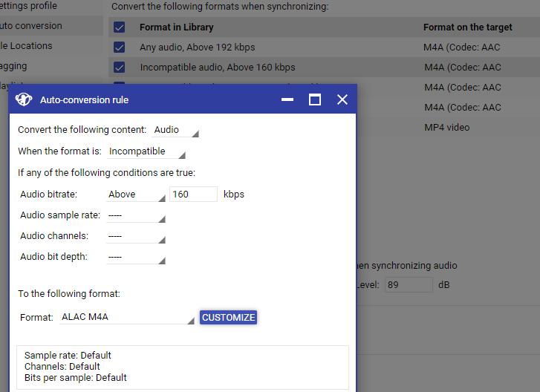Viewport: 540px width, 392px height.
Task: Click the level field showing 89 dB
Action: [408, 285]
